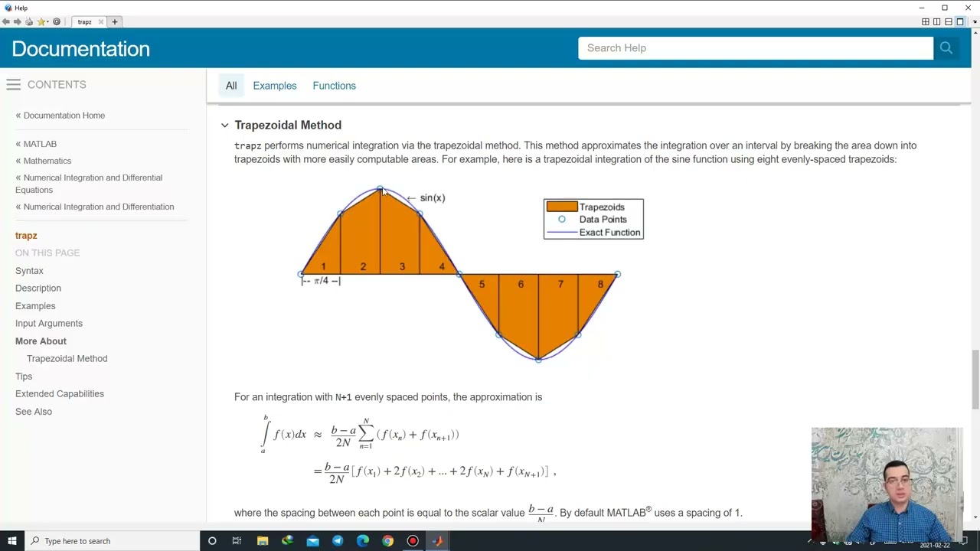This screenshot has height=551, width=980.
Task: Open the favorites star menu
Action: 43,22
